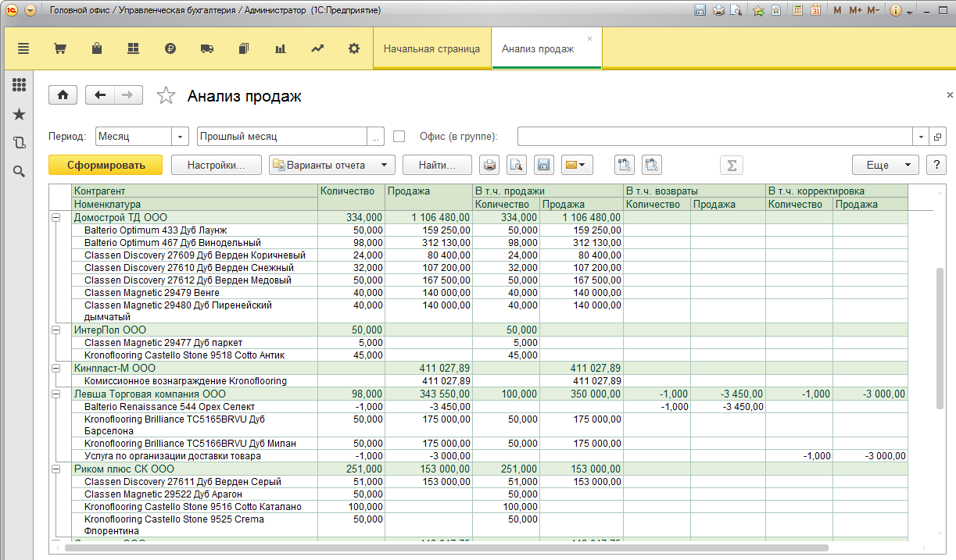Open period selection ellipsis button
956x560 pixels.
(x=376, y=136)
